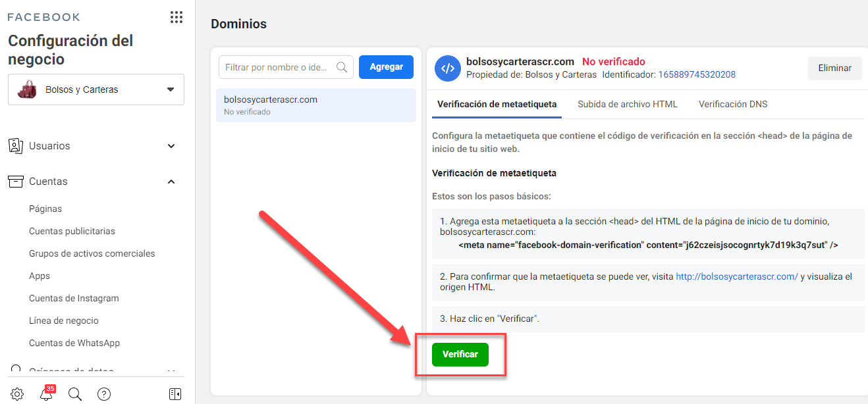
Task: Click the Eliminar button
Action: click(x=834, y=68)
